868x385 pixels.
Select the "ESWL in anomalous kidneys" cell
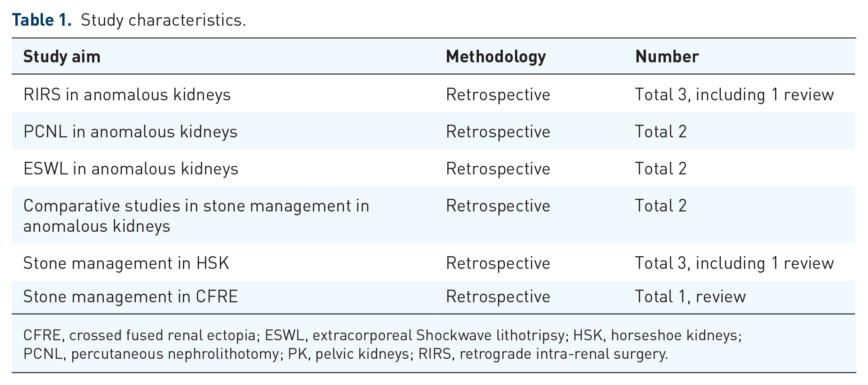tap(130, 169)
